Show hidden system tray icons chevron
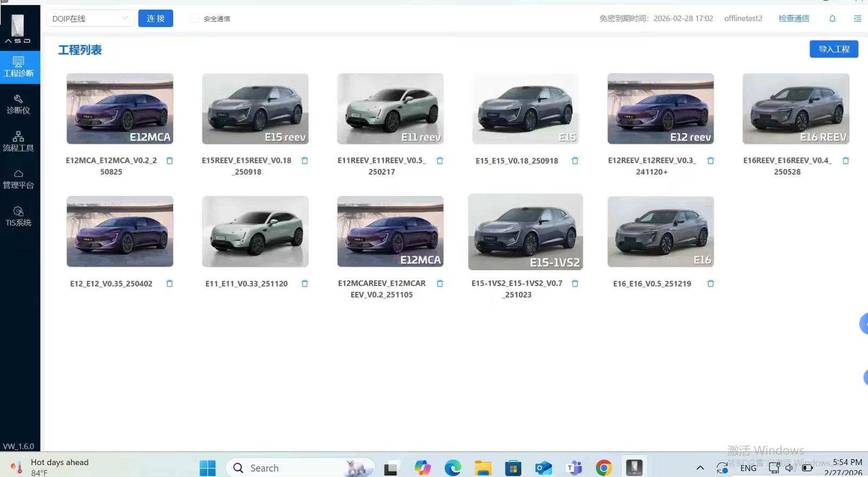Image resolution: width=868 pixels, height=477 pixels. click(700, 468)
